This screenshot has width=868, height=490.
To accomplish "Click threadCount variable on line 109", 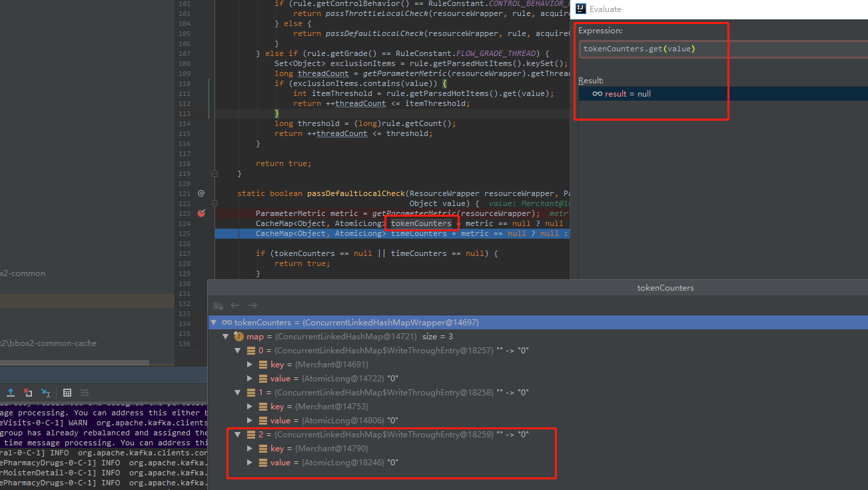I will (x=323, y=73).
